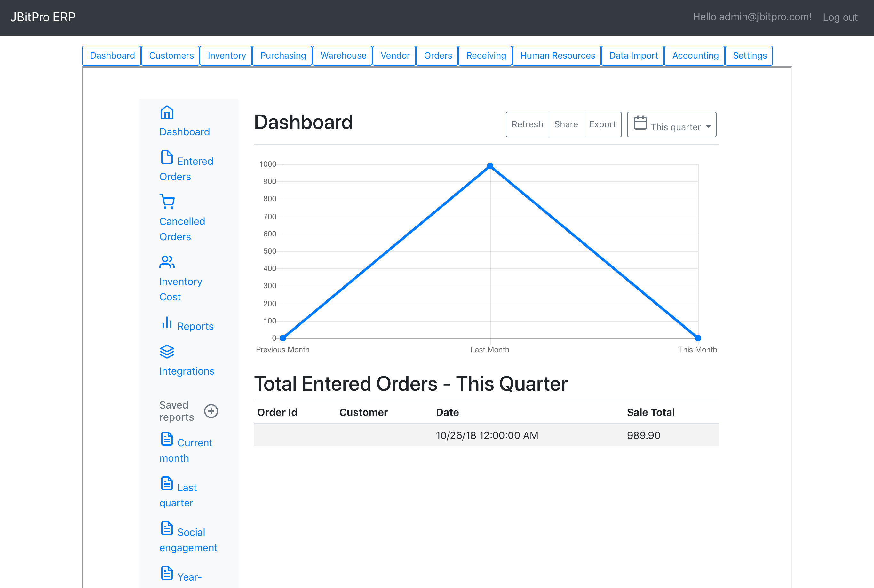874x588 pixels.
Task: Click the bar chart icon beside Reports
Action: coord(167,322)
